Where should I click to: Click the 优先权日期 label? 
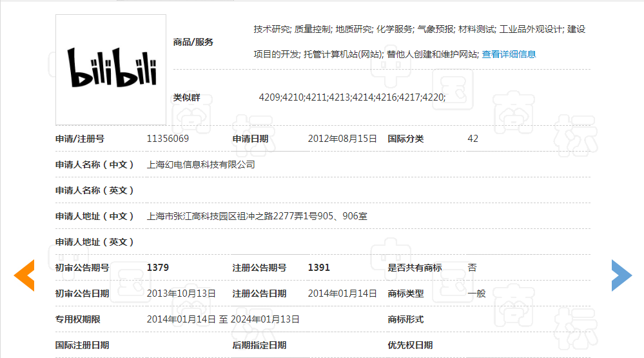(410, 345)
